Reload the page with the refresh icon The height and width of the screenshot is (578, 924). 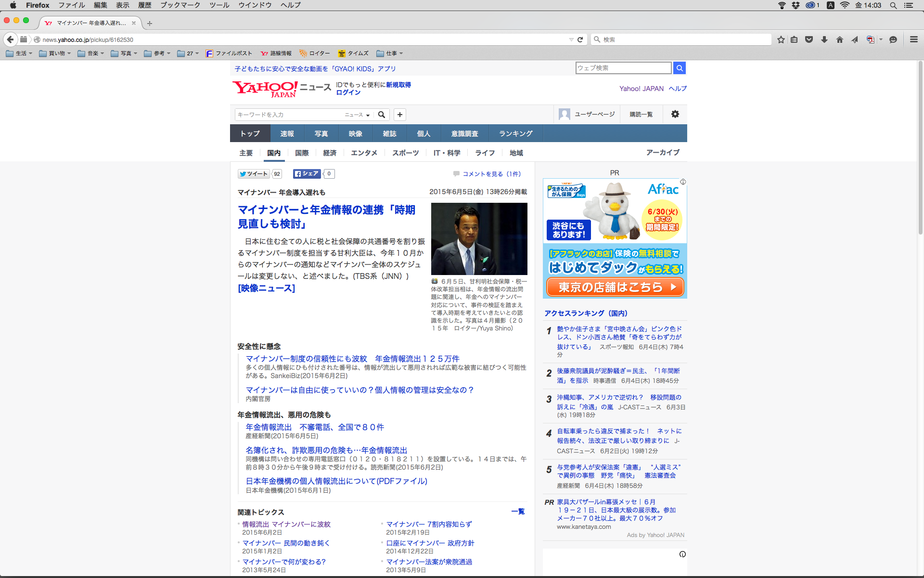[x=580, y=39]
